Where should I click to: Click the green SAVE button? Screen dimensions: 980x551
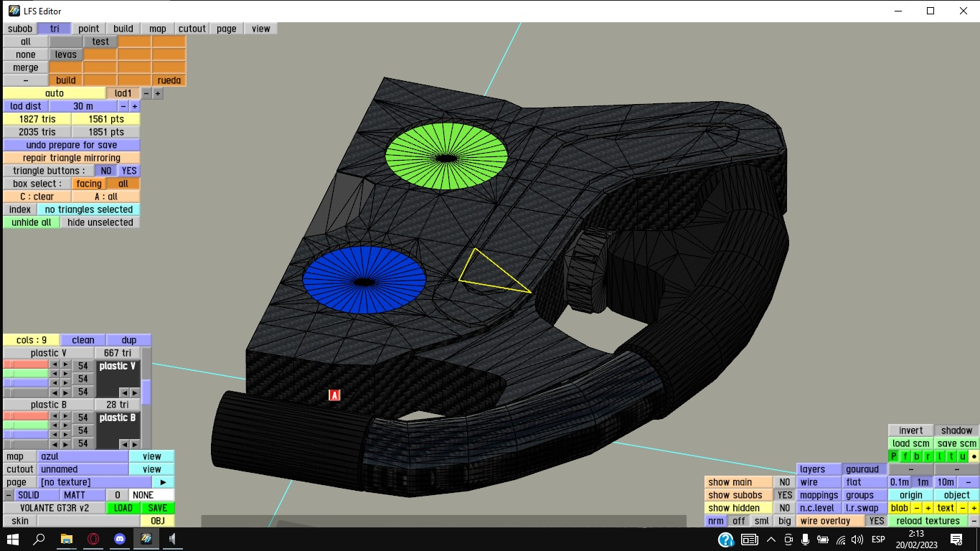pyautogui.click(x=158, y=508)
